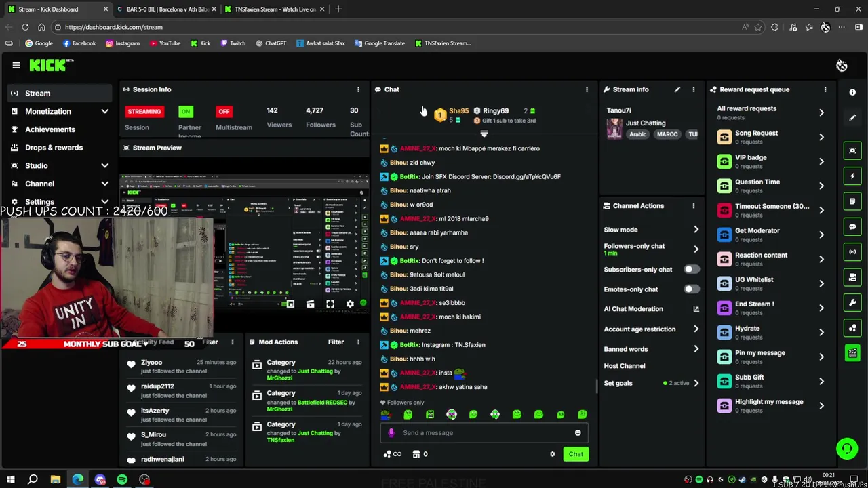Toggle the broadcast signal widget in right sidebar
Screen dimensions: 868x488
[x=852, y=251]
